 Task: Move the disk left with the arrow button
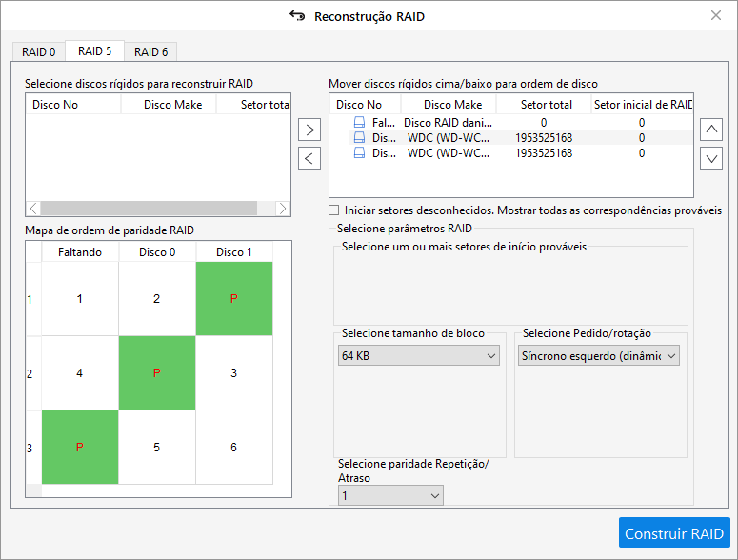coord(309,158)
